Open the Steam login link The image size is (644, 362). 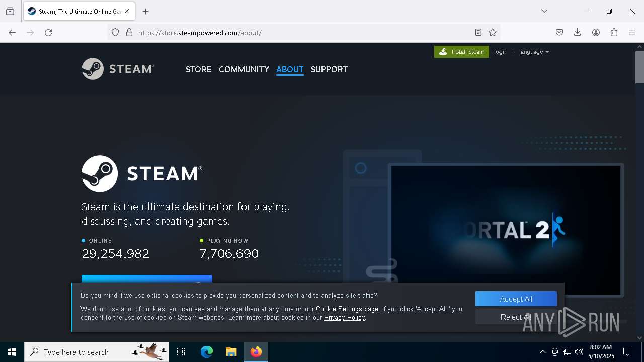[501, 52]
